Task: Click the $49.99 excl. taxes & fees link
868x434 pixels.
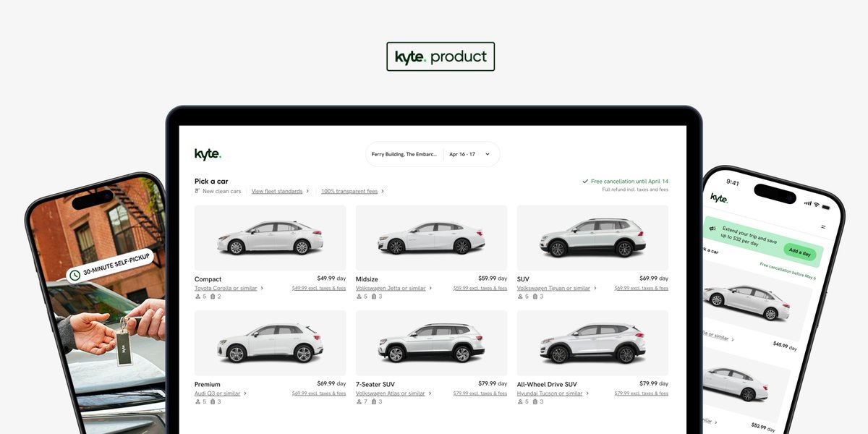Action: tap(319, 288)
